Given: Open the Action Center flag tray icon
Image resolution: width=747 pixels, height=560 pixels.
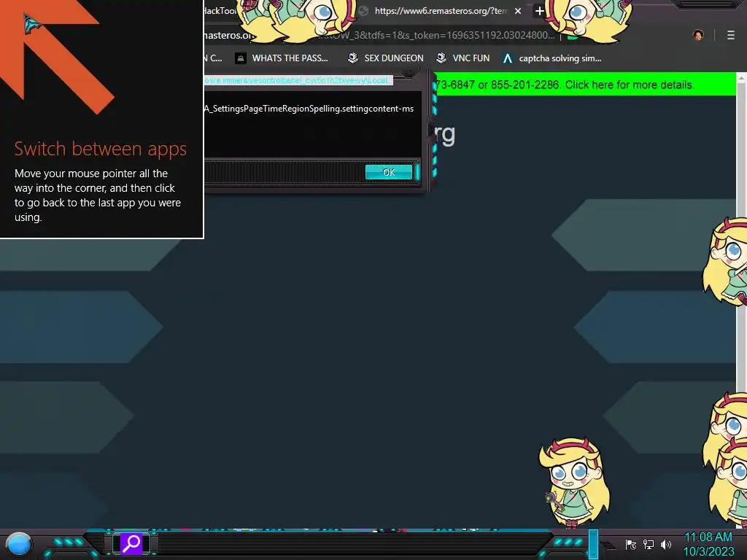Looking at the screenshot, I should tap(630, 544).
